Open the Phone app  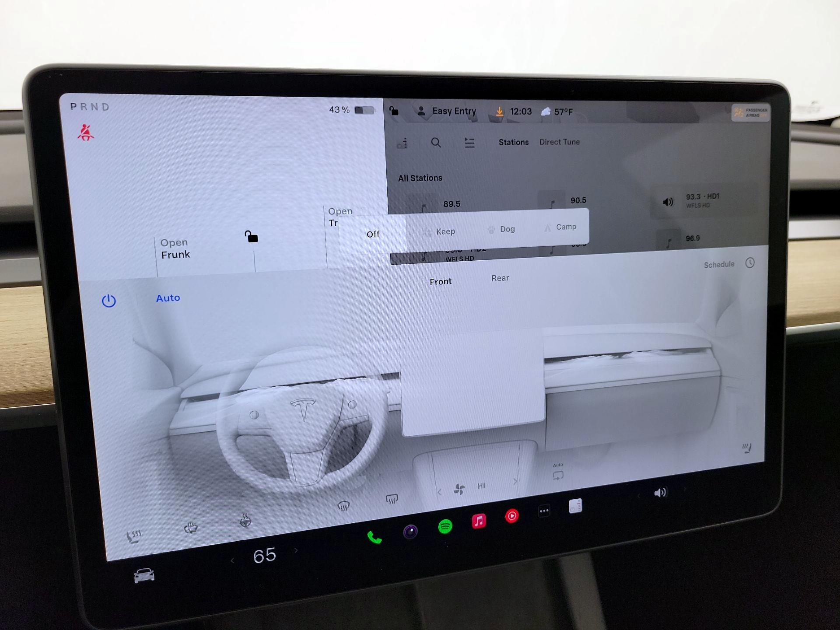tap(374, 537)
